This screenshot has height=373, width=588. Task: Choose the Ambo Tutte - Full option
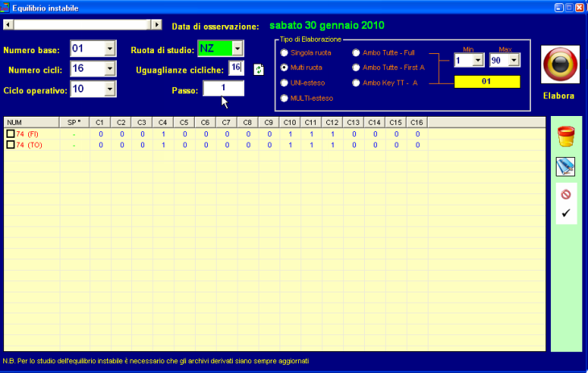[358, 52]
